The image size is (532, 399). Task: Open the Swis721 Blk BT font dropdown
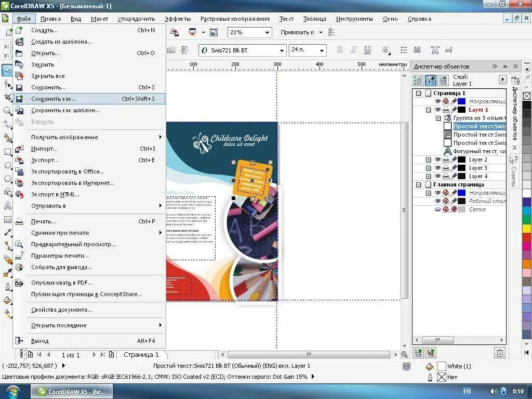pyautogui.click(x=281, y=50)
